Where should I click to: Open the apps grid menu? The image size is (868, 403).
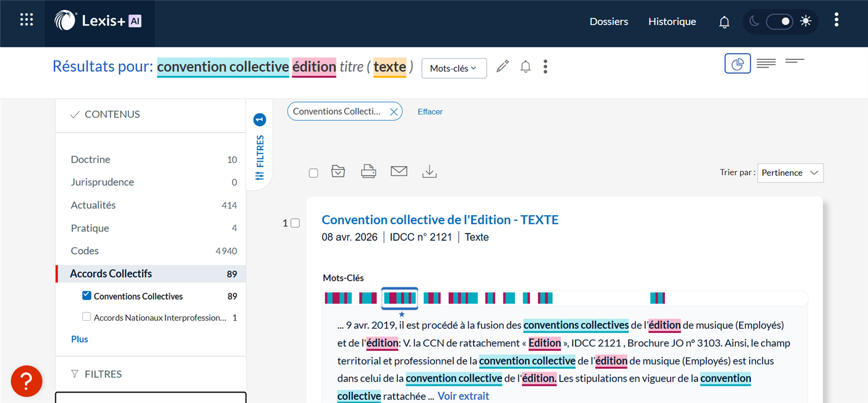27,20
